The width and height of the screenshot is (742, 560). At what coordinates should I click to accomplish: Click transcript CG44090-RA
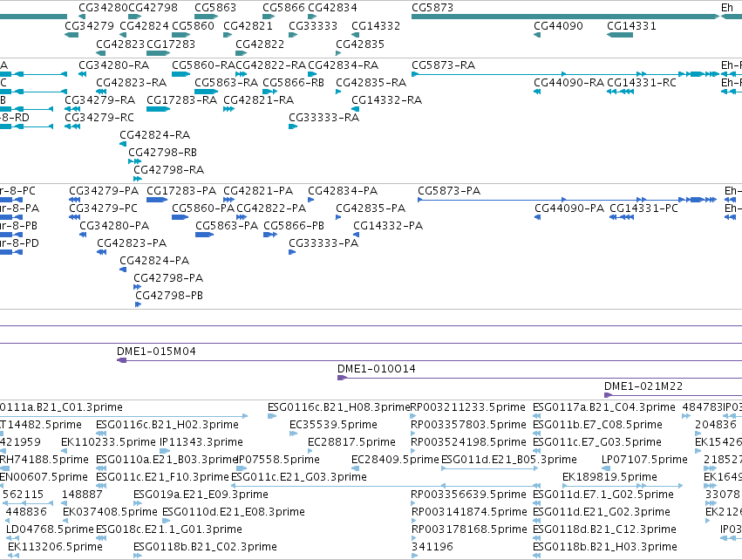coord(568,82)
